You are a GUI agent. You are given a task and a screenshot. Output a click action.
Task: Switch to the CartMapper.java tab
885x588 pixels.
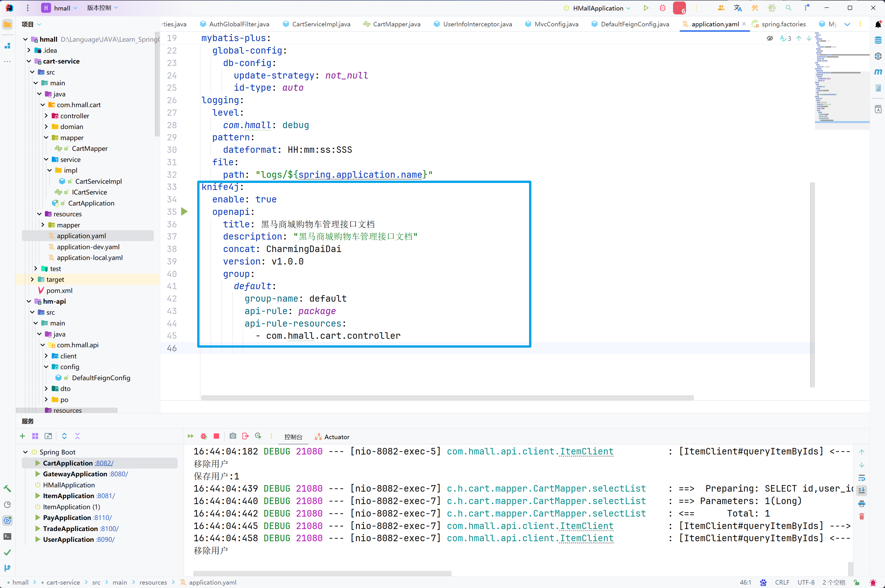click(396, 24)
